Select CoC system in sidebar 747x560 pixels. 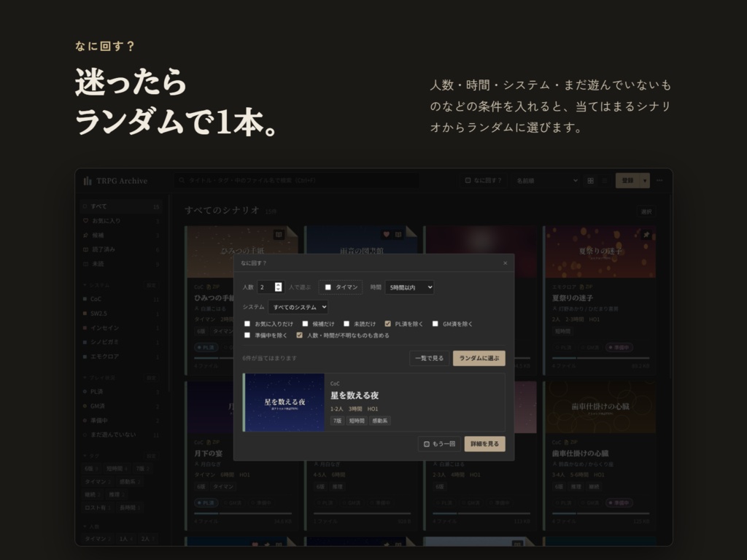pos(121,299)
